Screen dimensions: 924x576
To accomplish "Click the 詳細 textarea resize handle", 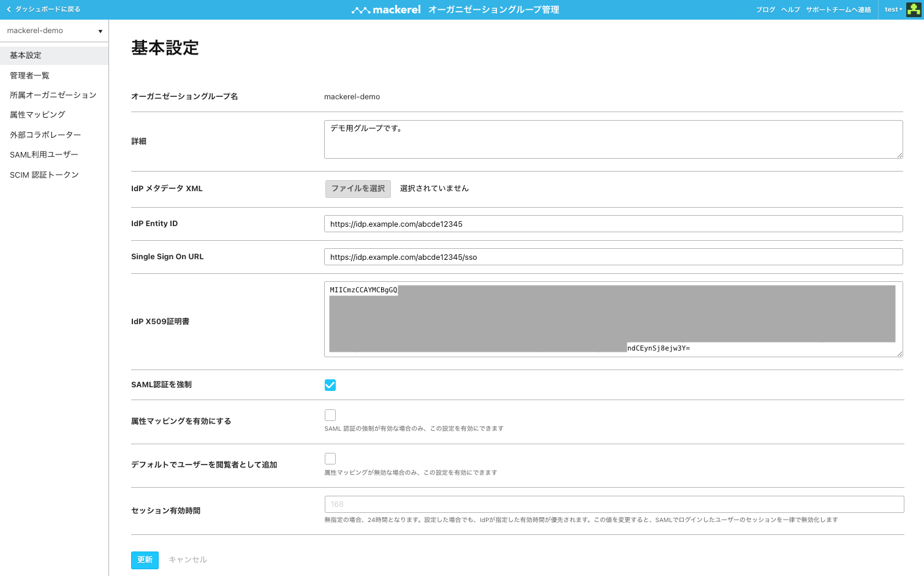I will [899, 155].
